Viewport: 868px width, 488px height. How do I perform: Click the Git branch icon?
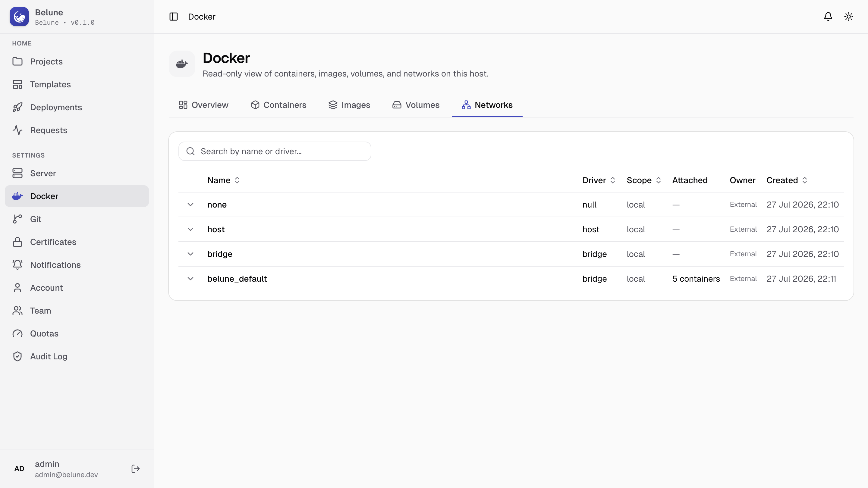17,219
